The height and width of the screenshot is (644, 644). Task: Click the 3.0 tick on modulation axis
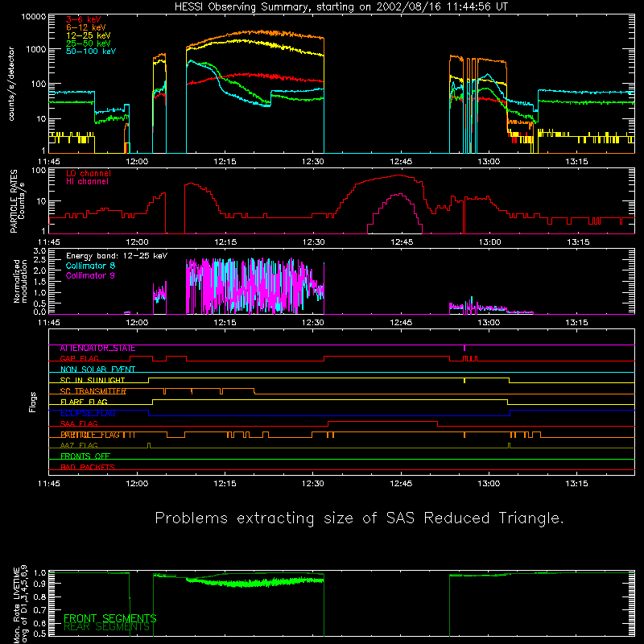(x=39, y=251)
